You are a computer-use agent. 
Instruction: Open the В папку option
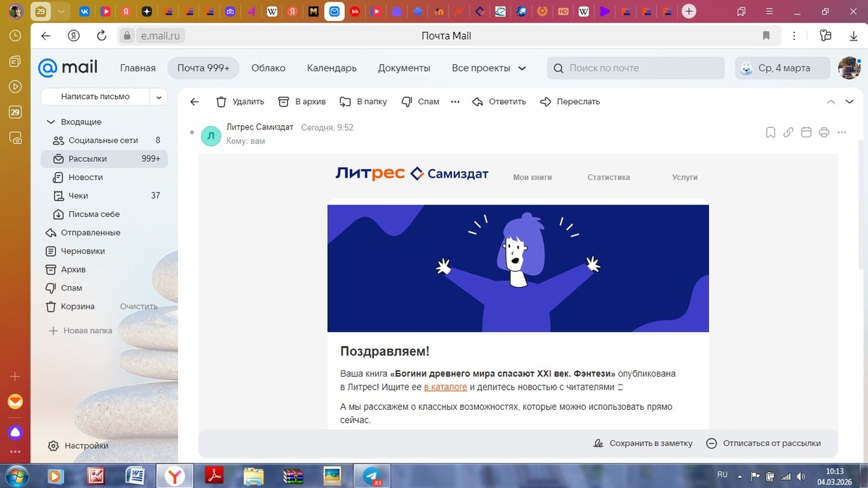point(363,102)
